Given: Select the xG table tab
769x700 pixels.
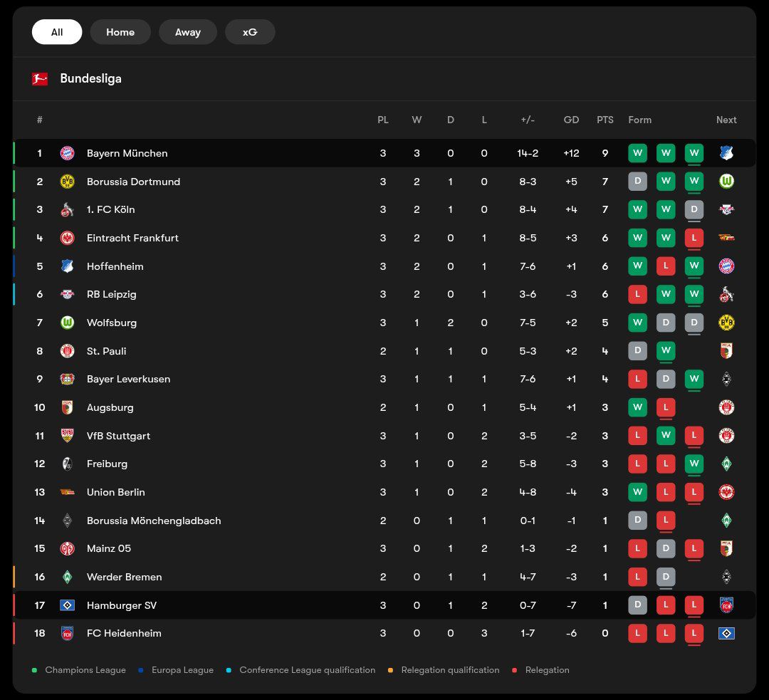Looking at the screenshot, I should coord(250,32).
